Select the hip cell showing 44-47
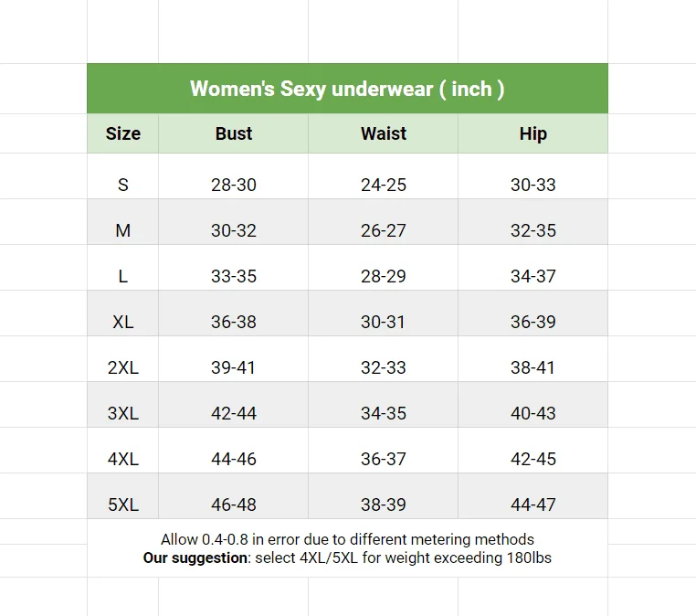The image size is (696, 616). point(533,504)
